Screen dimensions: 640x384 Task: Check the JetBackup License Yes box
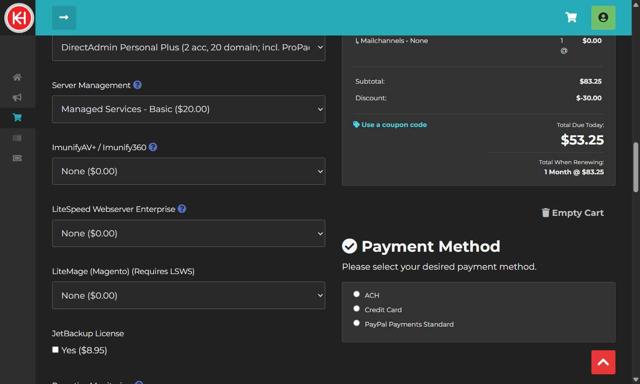[x=56, y=350]
